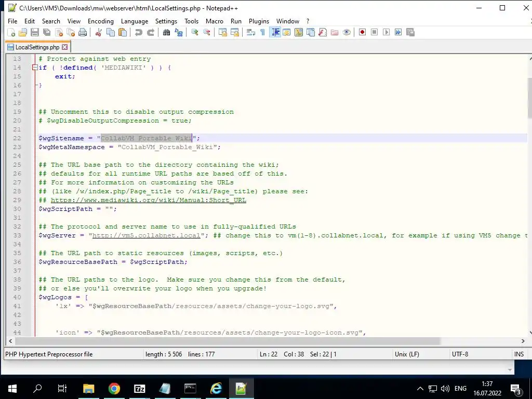Open Define your language toolbar icon

pos(287,32)
